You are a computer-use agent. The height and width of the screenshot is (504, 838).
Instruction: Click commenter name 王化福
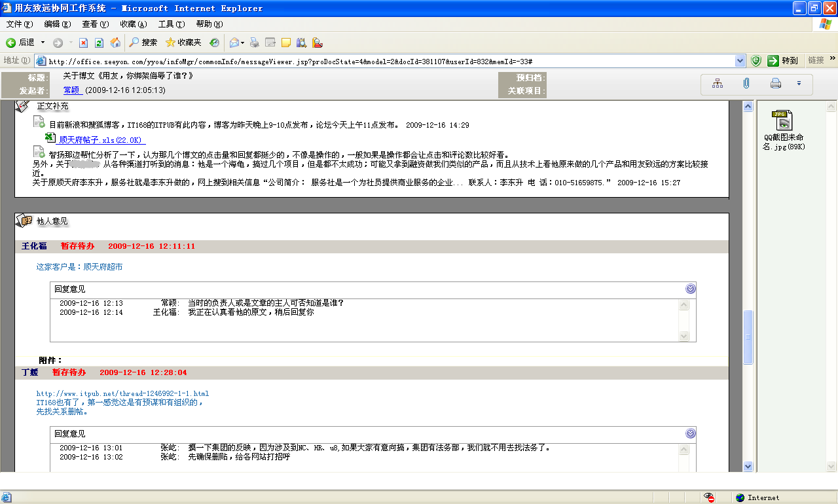[34, 246]
